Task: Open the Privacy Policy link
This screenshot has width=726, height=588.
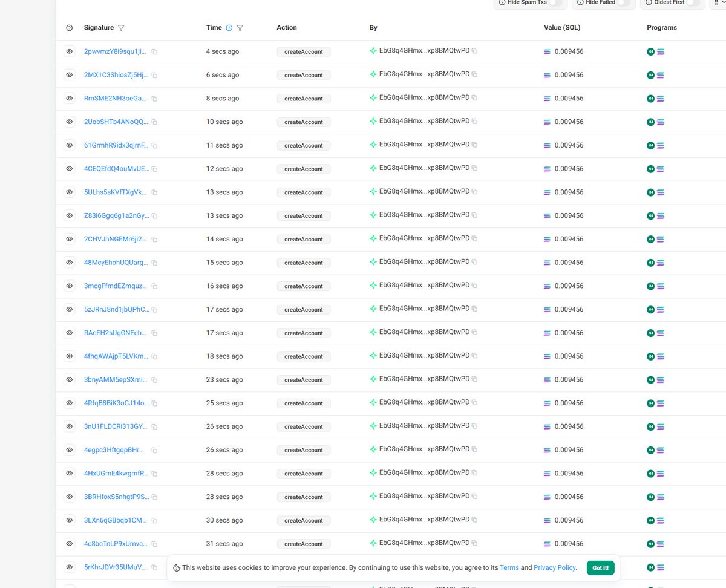Action: point(554,567)
